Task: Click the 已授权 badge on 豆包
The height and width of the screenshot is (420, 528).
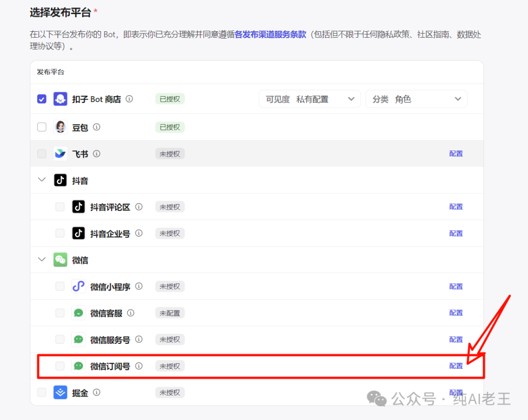Action: point(170,127)
